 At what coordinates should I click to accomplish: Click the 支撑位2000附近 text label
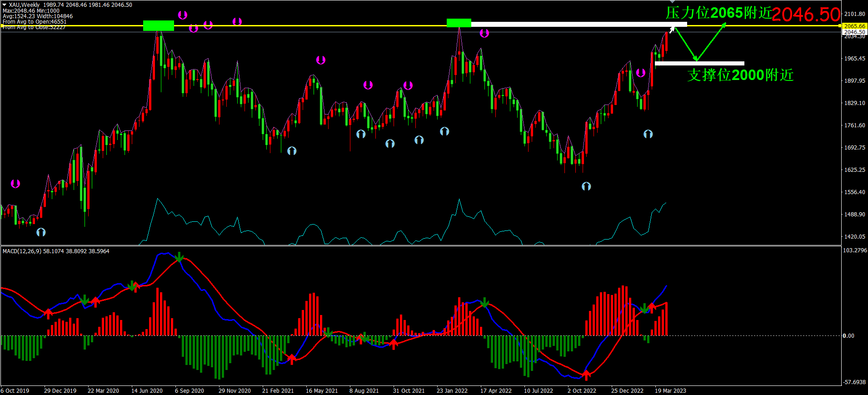(740, 75)
